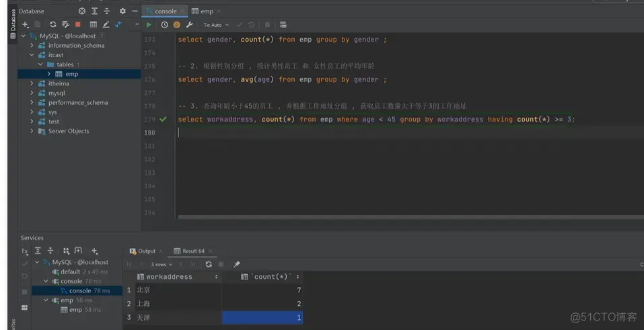Click Expand All icon in Database header
Image resolution: width=644 pixels, height=330 pixels.
click(94, 11)
